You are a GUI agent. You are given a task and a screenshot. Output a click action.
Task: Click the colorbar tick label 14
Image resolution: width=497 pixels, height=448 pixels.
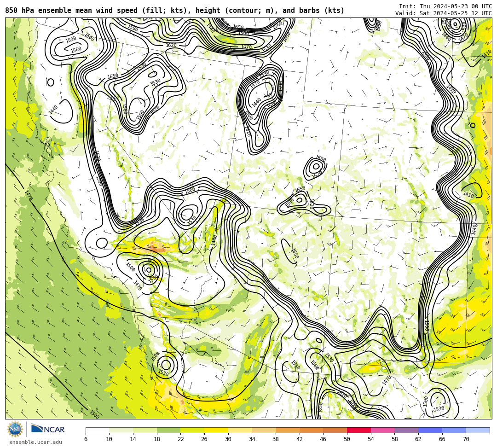click(x=133, y=439)
